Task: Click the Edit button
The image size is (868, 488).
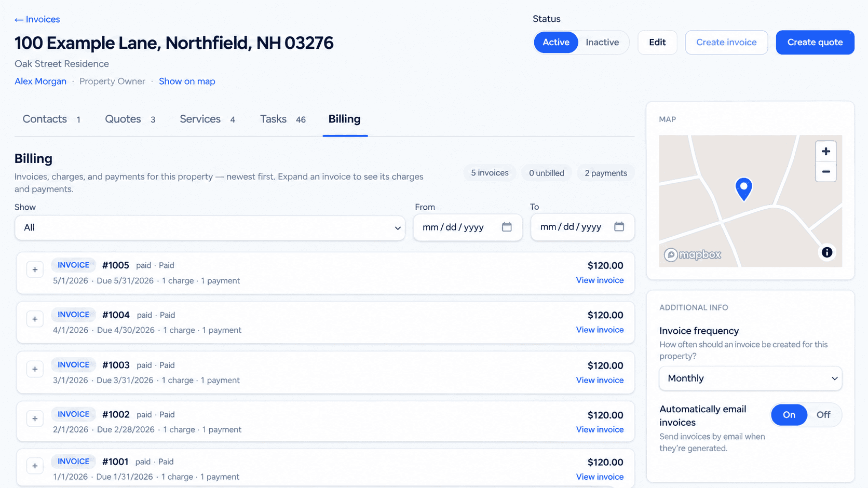Action: click(x=657, y=43)
